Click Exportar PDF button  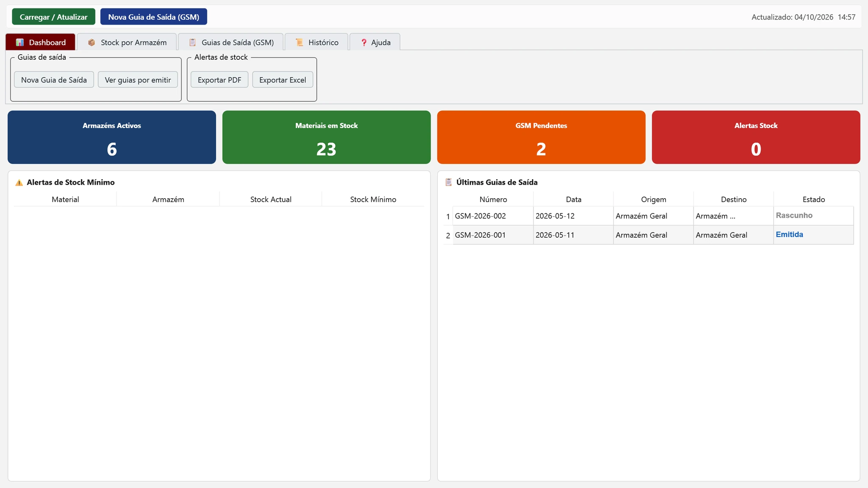click(220, 80)
